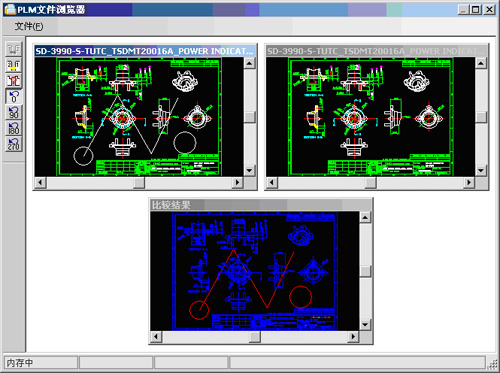
Task: Select the 比较结果 panel title bar
Action: pos(261,205)
